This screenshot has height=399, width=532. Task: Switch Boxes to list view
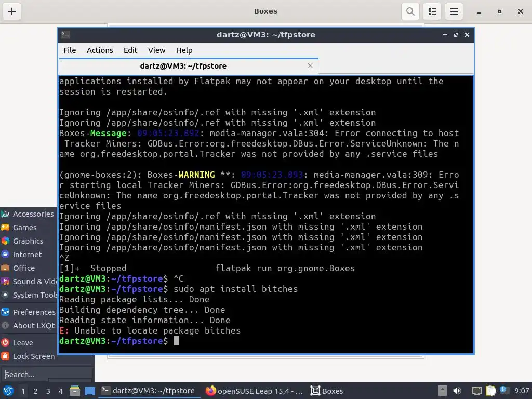click(x=432, y=11)
